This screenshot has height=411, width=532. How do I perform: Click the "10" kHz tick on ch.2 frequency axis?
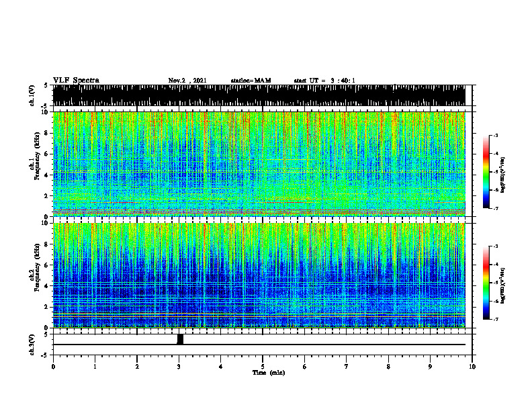click(45, 223)
